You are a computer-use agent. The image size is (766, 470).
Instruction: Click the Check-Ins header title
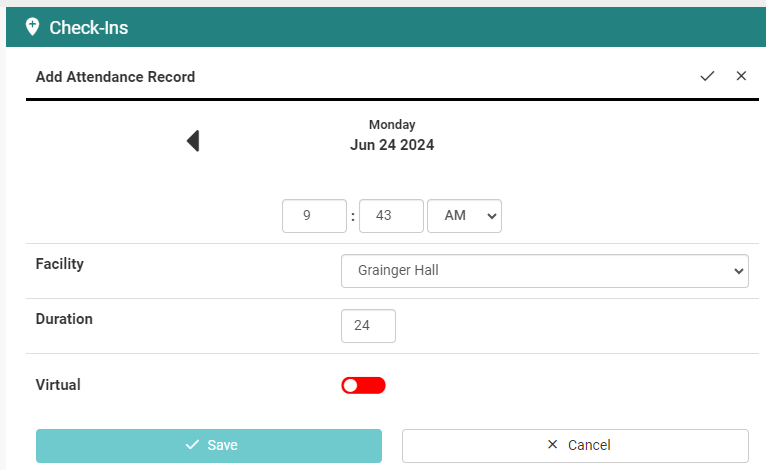click(89, 28)
